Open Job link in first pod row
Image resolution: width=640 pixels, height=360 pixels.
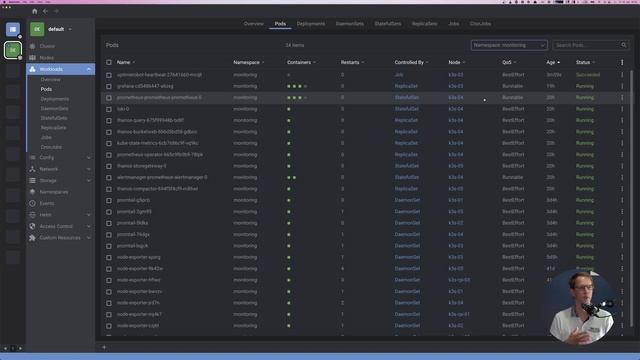[x=399, y=75]
